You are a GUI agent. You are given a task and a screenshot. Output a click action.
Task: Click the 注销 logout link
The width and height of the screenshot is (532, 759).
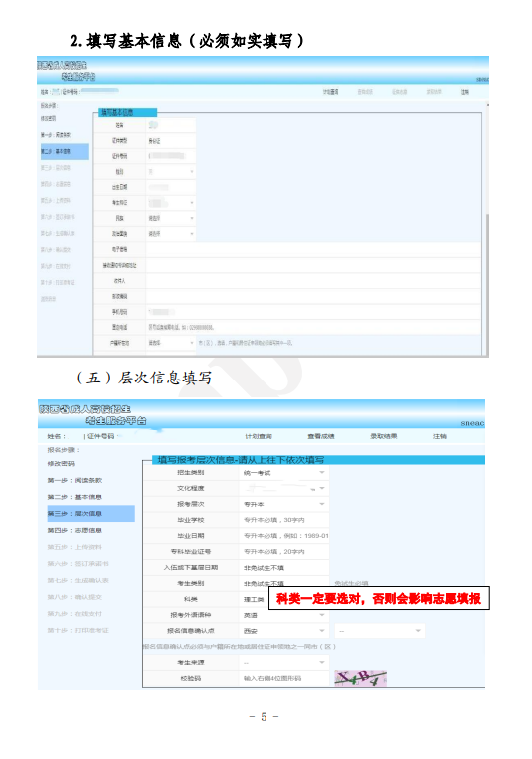click(x=439, y=436)
